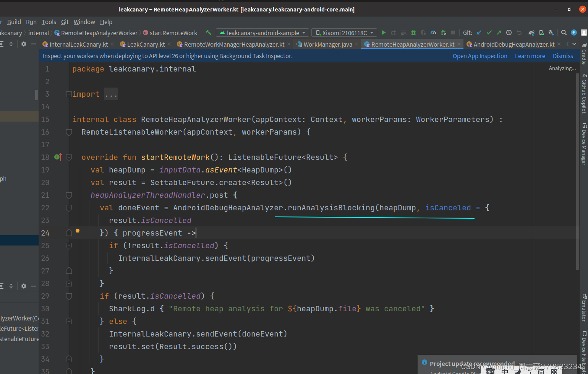Collapse if-isCancelled fold marker on line 29

point(69,296)
